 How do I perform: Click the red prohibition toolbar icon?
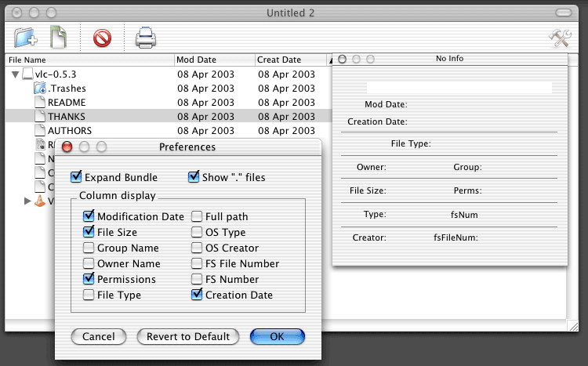pos(102,38)
